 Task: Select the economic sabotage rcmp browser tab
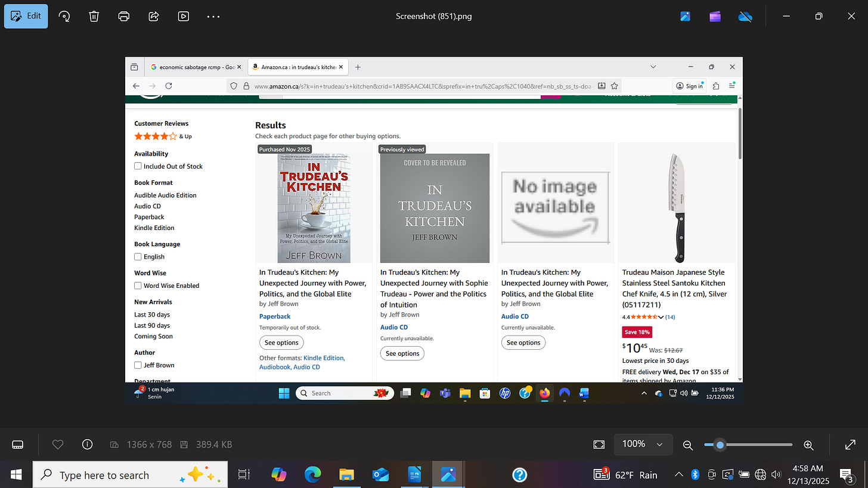pos(196,67)
